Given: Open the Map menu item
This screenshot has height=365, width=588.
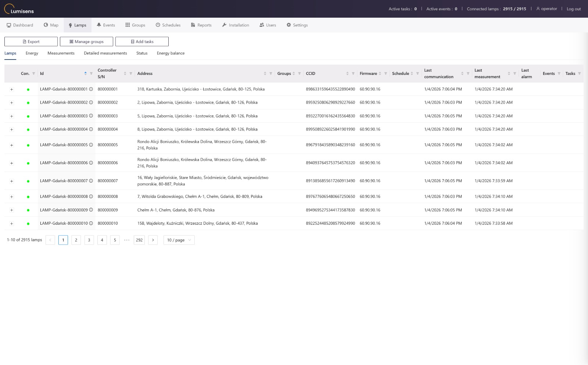Looking at the screenshot, I should 51,25.
